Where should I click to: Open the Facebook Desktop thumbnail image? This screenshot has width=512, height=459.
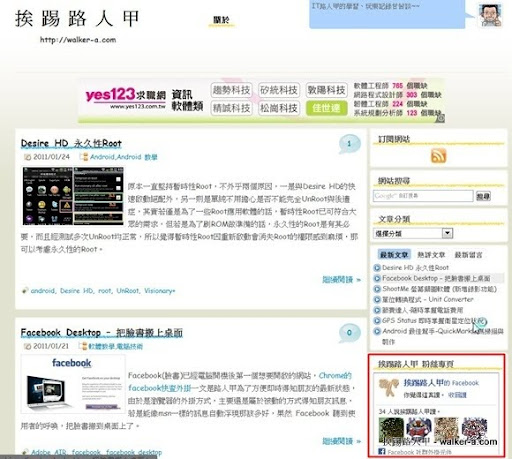point(73,384)
